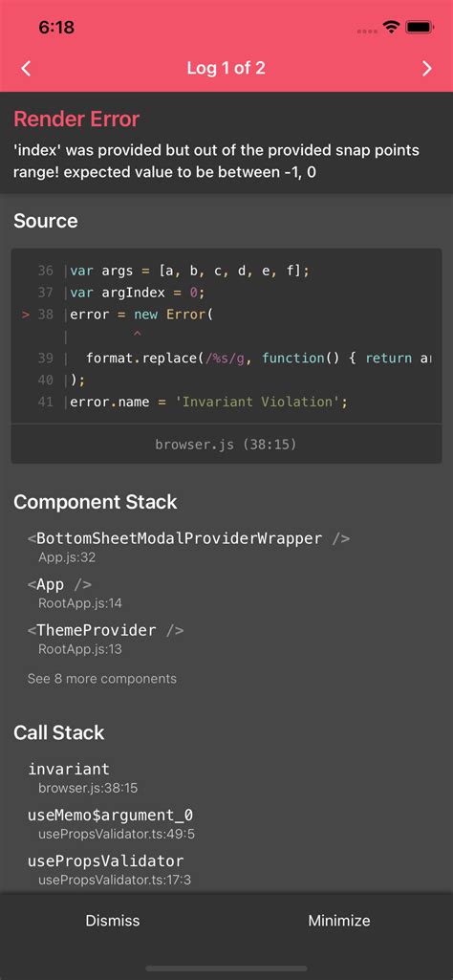
Task: Tap the Wi-Fi status icon
Action: click(392, 28)
